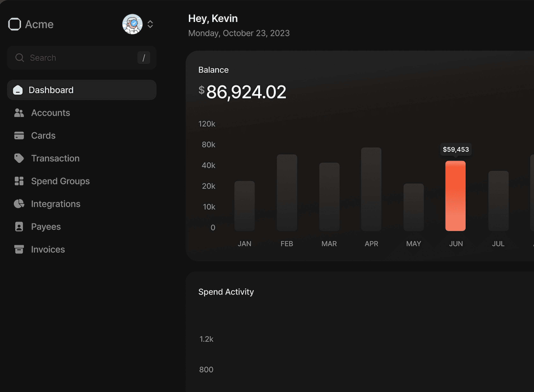
Task: Focus the Search input field
Action: [81, 58]
